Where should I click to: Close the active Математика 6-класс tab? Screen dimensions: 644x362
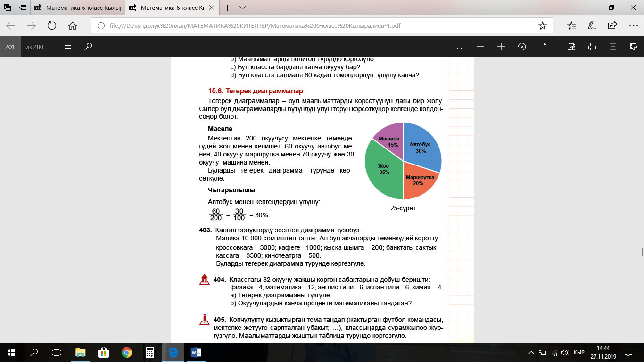click(211, 8)
